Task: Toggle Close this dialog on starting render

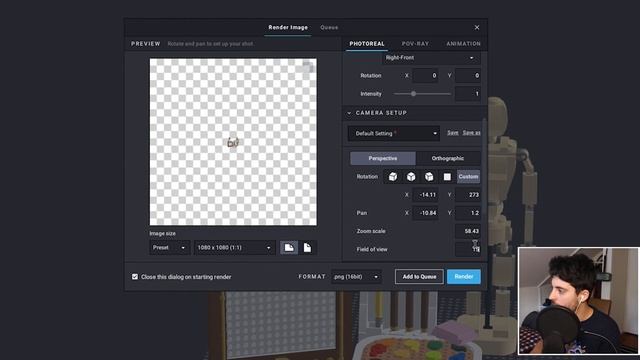Action: [135, 277]
